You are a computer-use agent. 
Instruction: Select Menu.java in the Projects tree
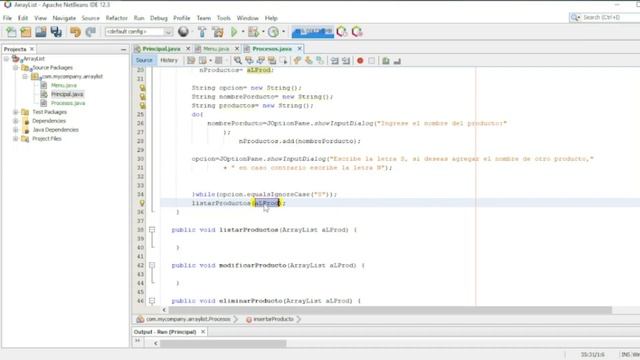point(64,85)
